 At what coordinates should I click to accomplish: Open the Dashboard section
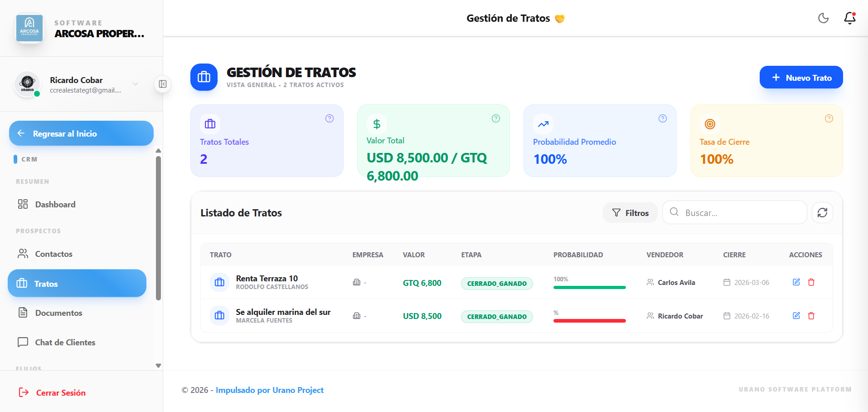(x=55, y=204)
